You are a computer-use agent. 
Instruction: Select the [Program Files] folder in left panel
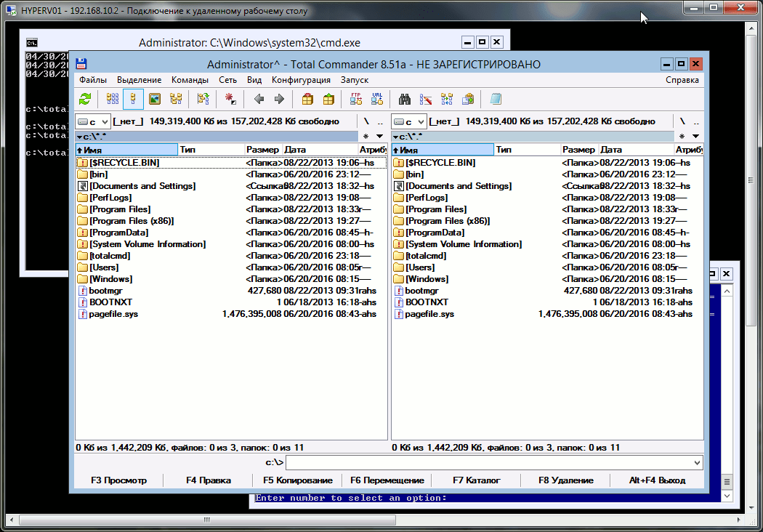click(x=120, y=209)
